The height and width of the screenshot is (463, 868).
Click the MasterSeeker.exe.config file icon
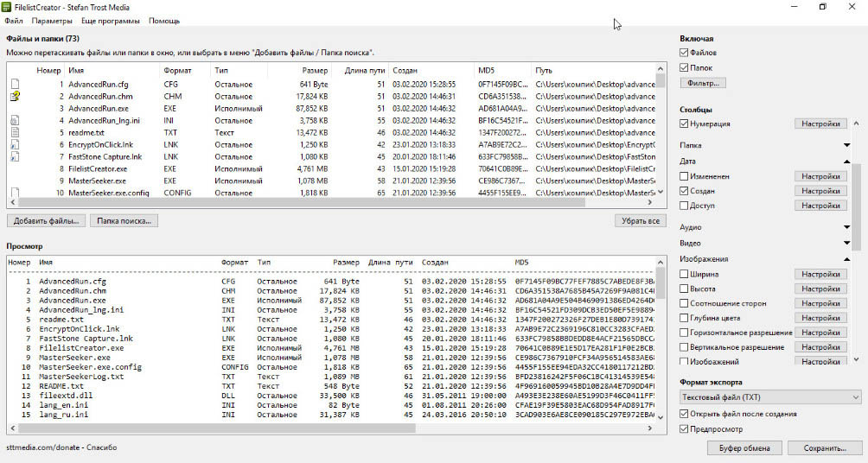pos(15,193)
